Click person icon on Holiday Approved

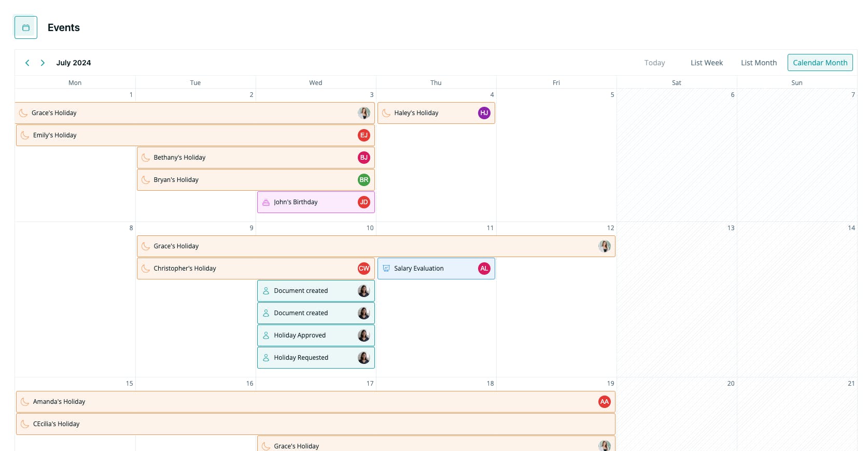click(x=266, y=335)
